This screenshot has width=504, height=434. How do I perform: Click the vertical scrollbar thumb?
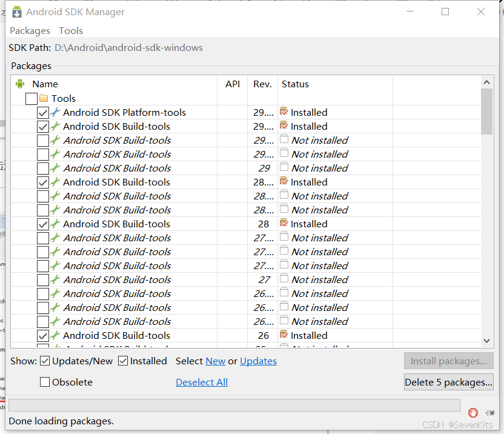pos(486,112)
